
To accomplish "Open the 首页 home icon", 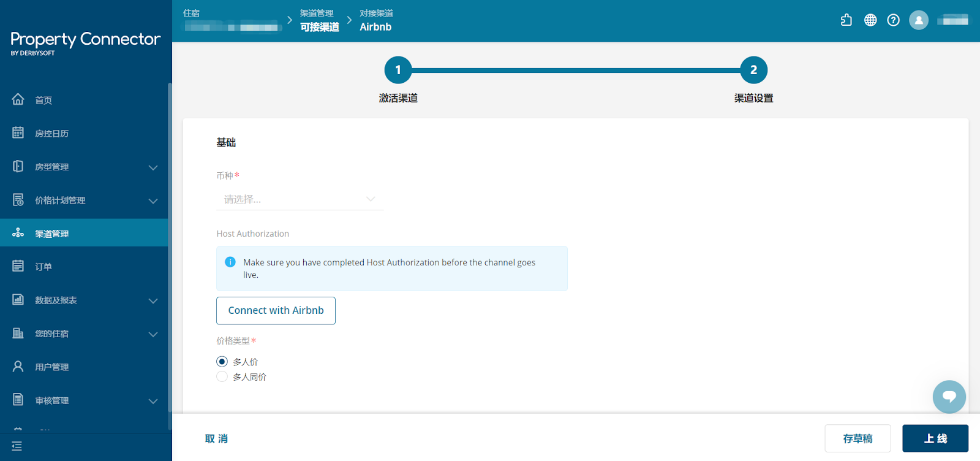I will click(x=18, y=99).
